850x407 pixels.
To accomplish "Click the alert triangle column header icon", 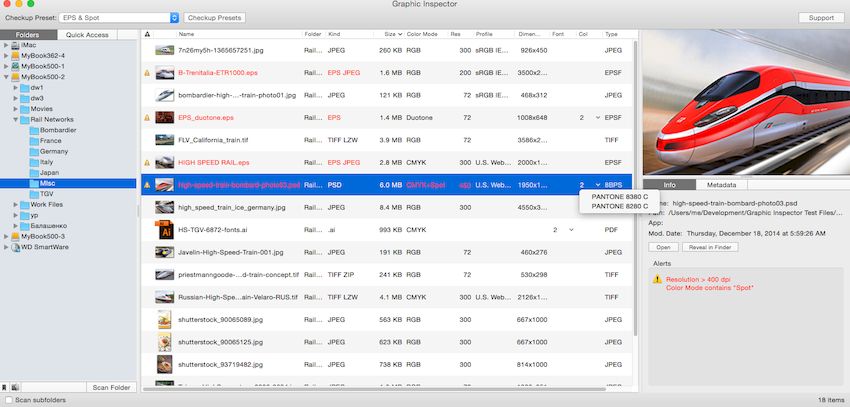I will [x=147, y=34].
